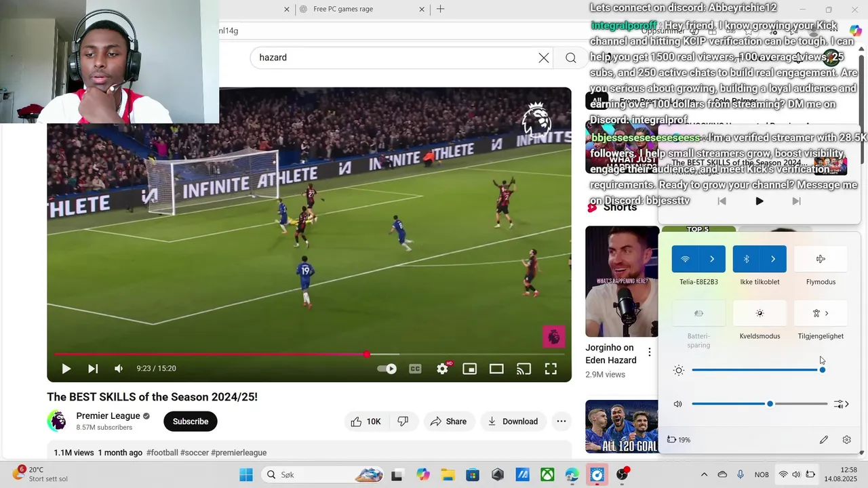Expand the Bluetooth devices list

773,259
